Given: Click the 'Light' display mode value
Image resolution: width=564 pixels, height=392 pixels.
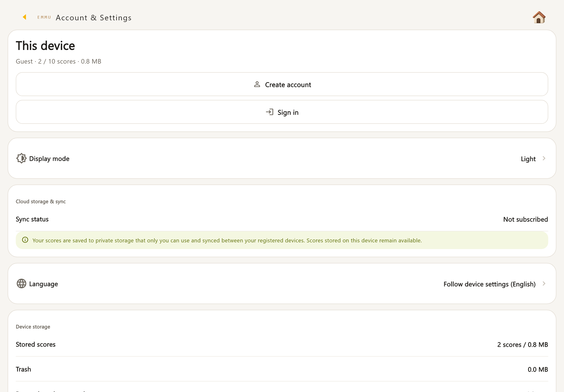Looking at the screenshot, I should (x=528, y=159).
